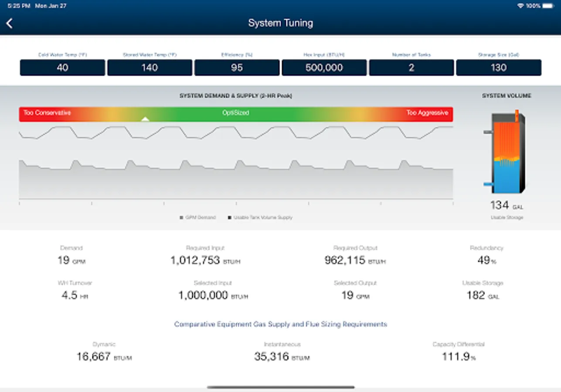Viewport: 561px width, 392px height.
Task: Tap the Wi-Fi status icon
Action: tap(520, 6)
